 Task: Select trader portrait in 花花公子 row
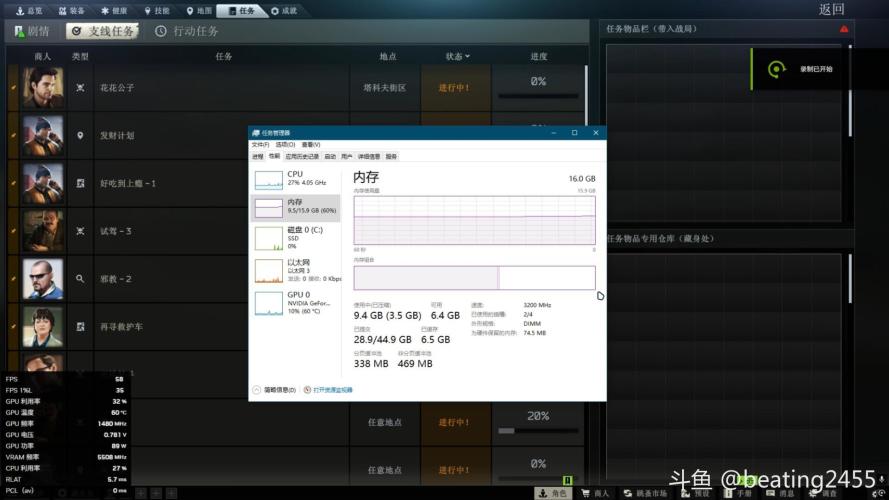(x=43, y=87)
